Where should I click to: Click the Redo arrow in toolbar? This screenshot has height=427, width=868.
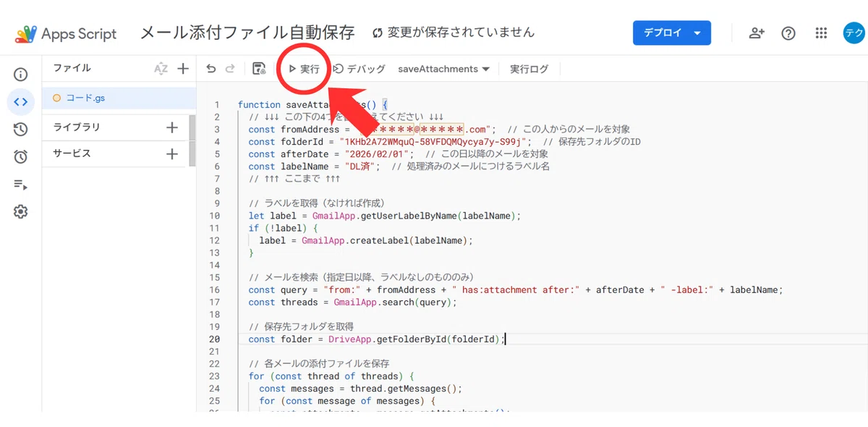[230, 69]
